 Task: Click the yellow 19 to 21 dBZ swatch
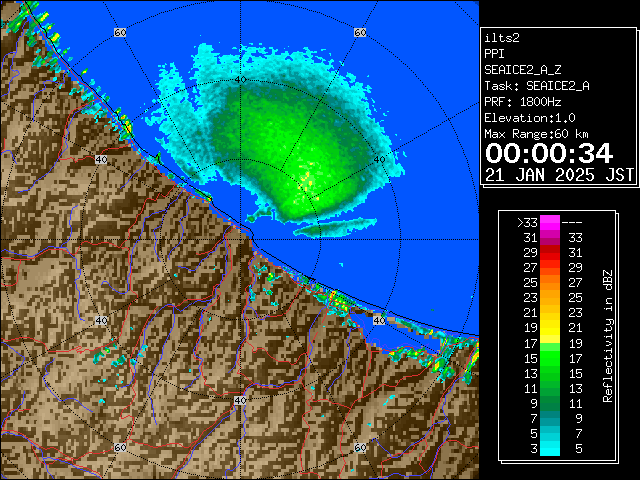[x=550, y=328]
